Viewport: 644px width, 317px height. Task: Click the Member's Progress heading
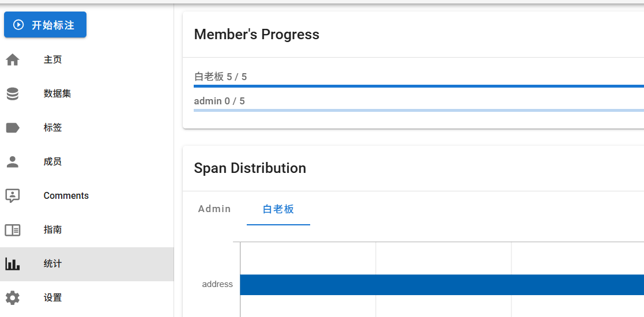[257, 35]
